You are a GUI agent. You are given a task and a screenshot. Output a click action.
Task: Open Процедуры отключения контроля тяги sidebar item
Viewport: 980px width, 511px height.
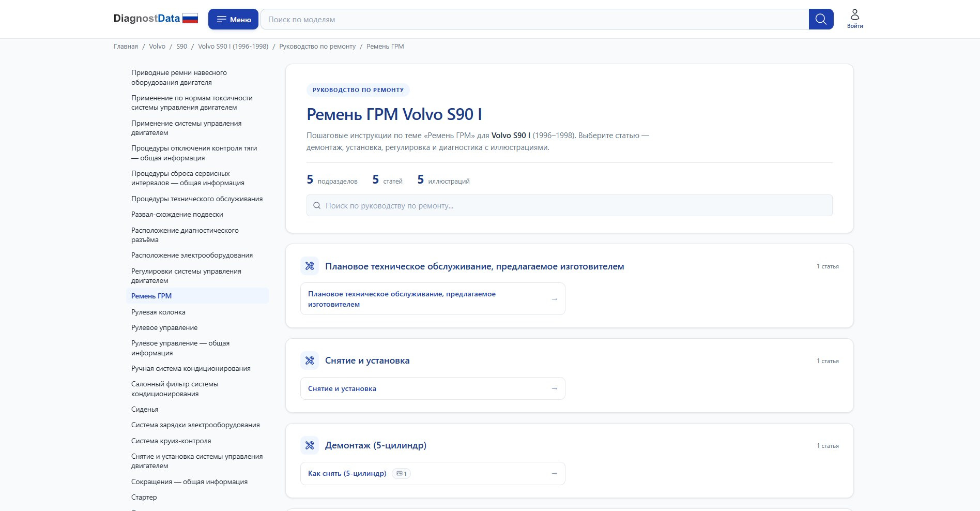(197, 153)
